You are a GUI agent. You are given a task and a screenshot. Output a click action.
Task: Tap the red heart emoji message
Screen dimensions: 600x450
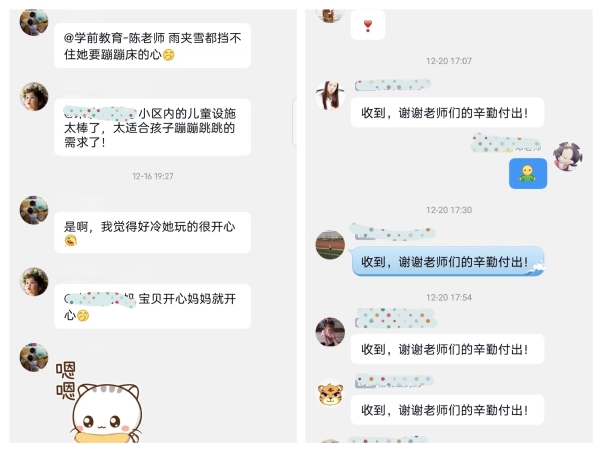click(x=368, y=25)
